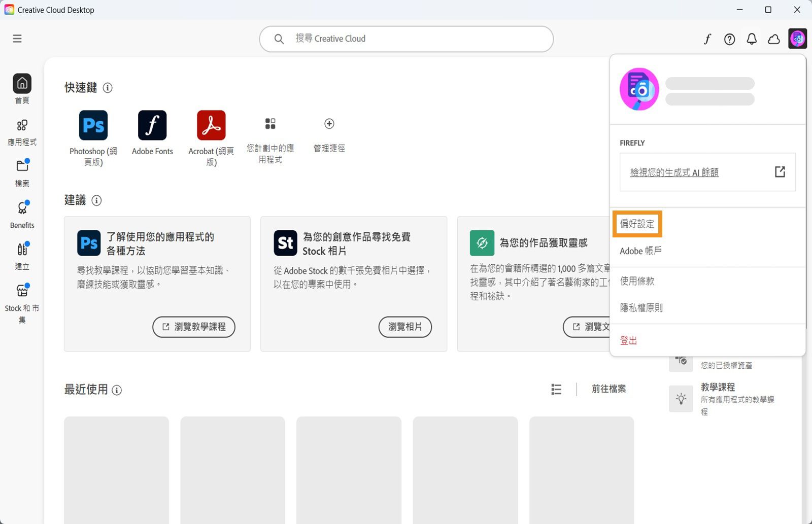The image size is (812, 524).
Task: Open the help question mark icon
Action: coord(729,39)
